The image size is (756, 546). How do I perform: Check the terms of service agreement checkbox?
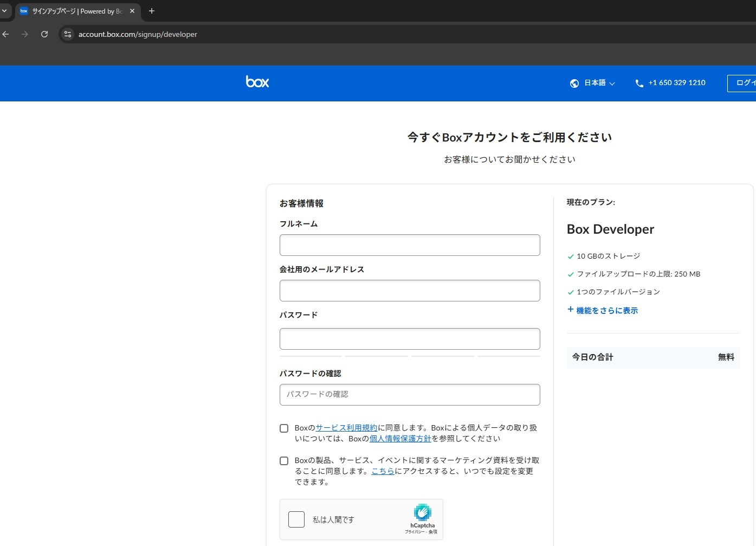point(284,428)
